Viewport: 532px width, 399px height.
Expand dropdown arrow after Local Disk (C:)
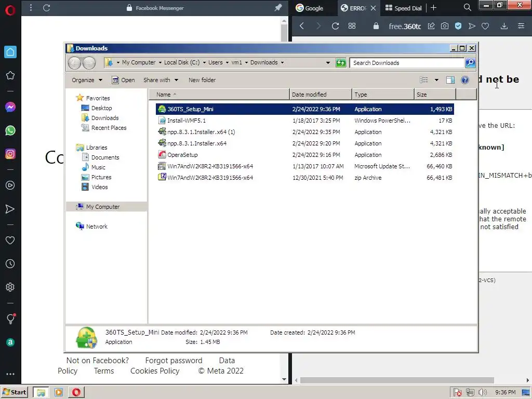[x=204, y=63]
